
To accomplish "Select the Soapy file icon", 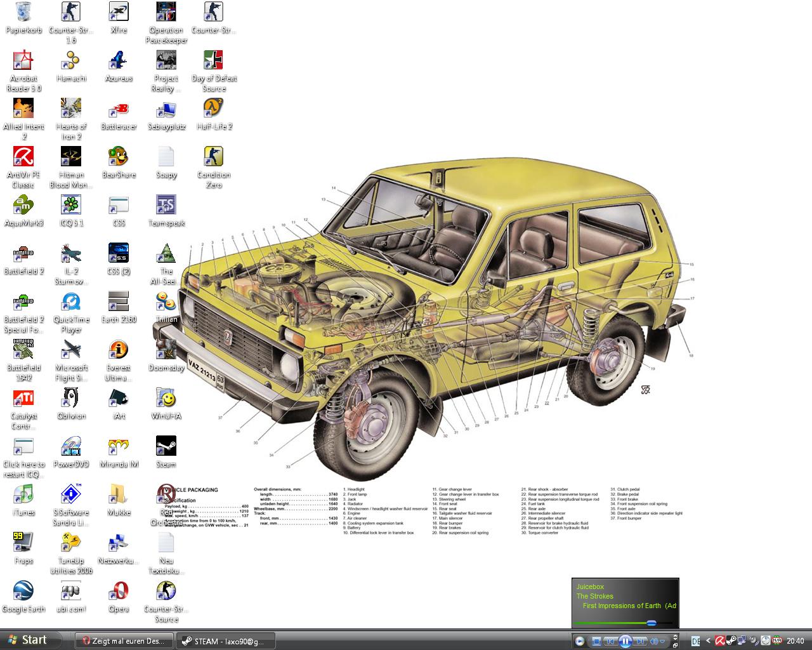I will point(166,163).
